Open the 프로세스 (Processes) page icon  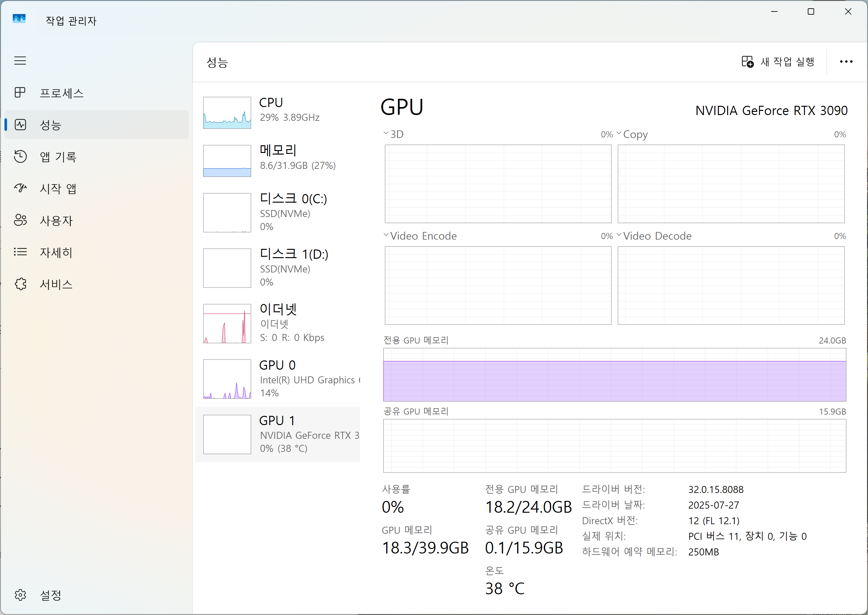[20, 92]
